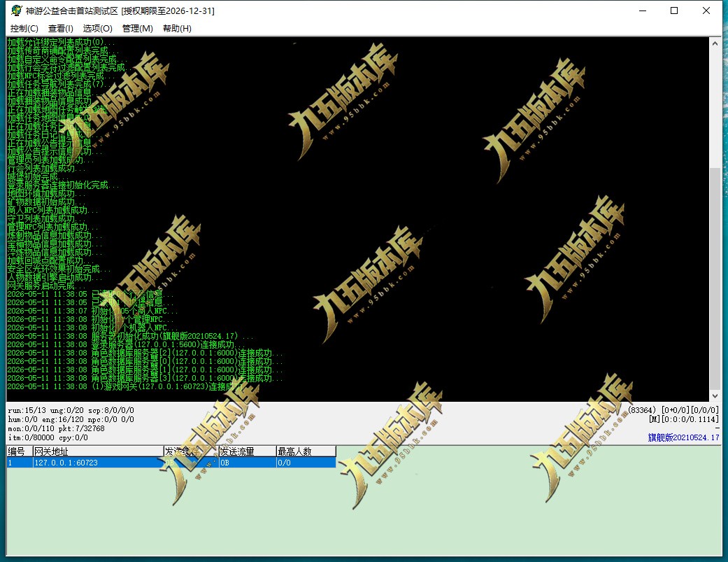Click log line 管理员列表加载成功
The image size is (728, 562).
coord(50,160)
